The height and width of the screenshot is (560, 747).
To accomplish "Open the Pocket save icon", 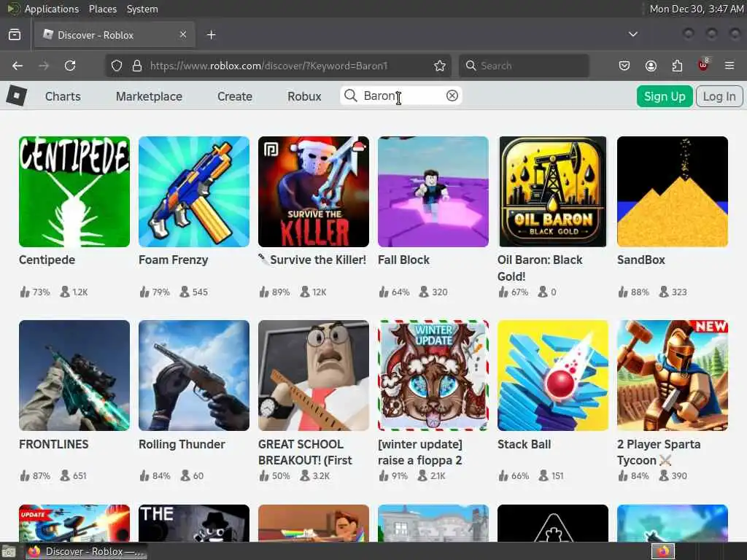I will click(x=624, y=66).
